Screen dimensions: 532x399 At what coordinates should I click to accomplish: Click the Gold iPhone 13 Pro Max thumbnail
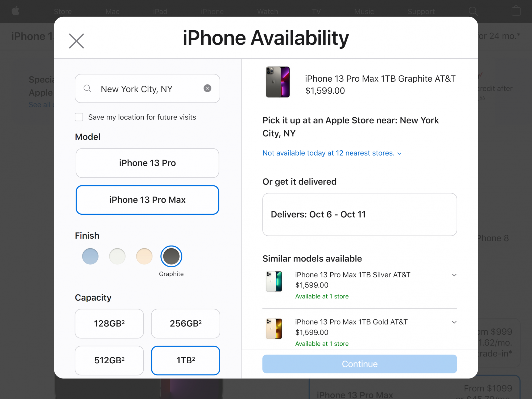tap(274, 329)
